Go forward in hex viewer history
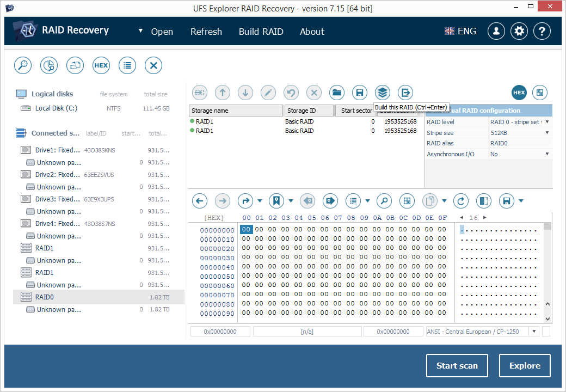566x392 pixels. coord(223,201)
